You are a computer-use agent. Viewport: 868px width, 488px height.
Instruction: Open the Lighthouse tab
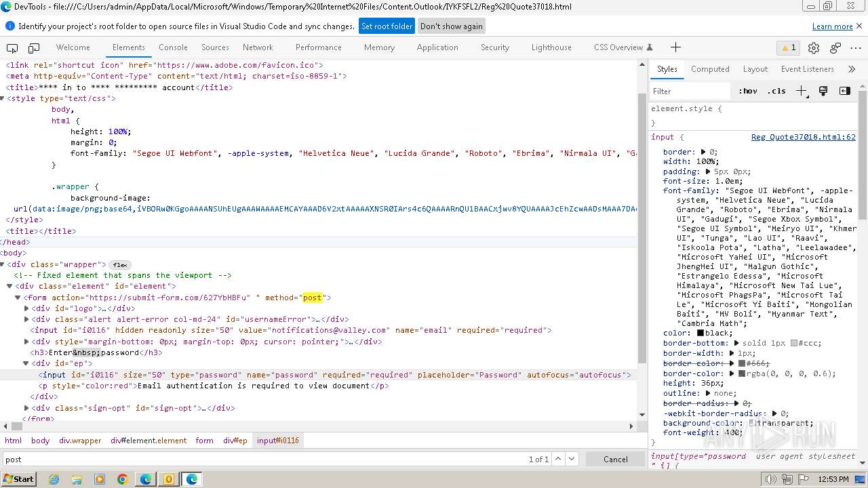pyautogui.click(x=551, y=47)
